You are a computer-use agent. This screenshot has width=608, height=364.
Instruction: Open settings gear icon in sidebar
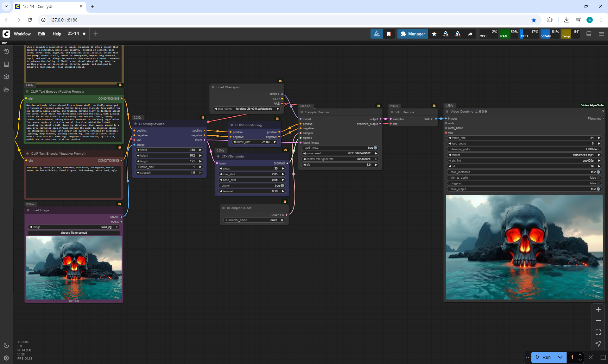tap(6, 358)
